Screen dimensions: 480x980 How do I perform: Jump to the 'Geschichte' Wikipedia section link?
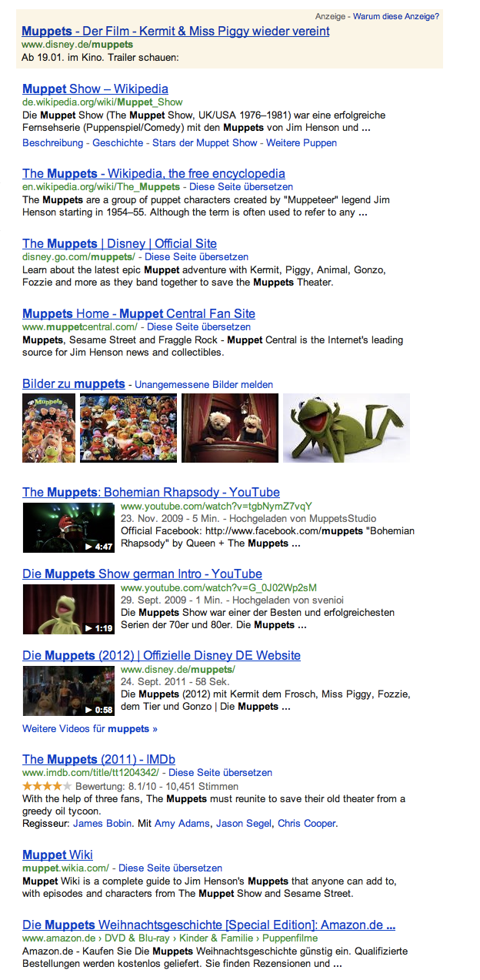click(x=118, y=143)
